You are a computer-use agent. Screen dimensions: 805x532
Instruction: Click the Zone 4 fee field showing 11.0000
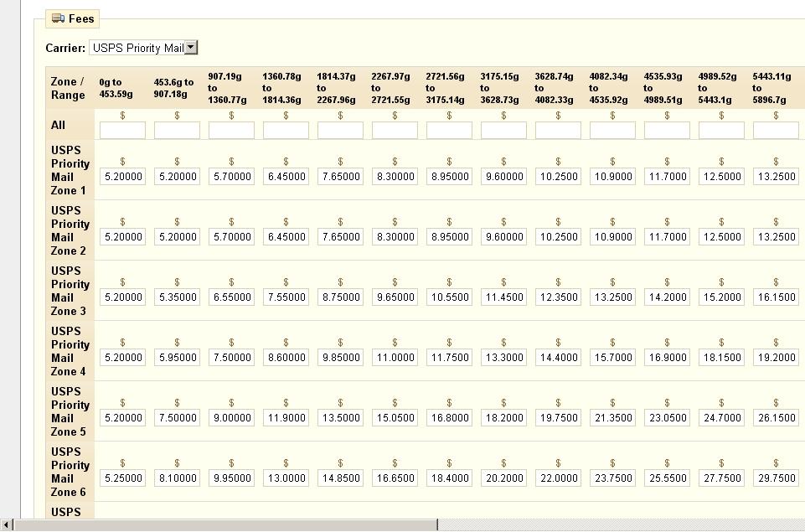(x=395, y=358)
